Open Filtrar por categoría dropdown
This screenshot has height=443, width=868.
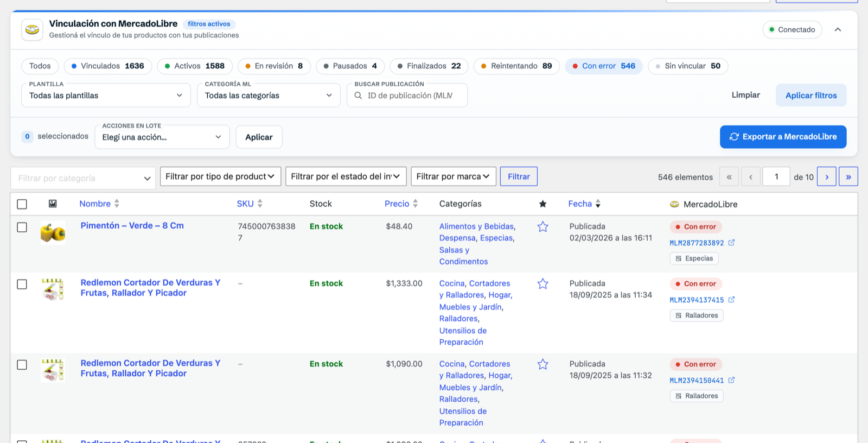tap(83, 178)
